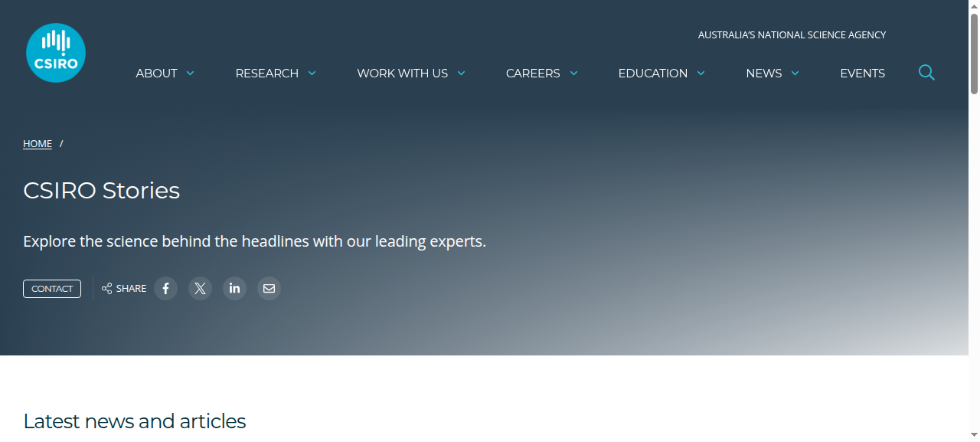Click the 'Latest news and articles' heading
980x442 pixels.
[135, 421]
